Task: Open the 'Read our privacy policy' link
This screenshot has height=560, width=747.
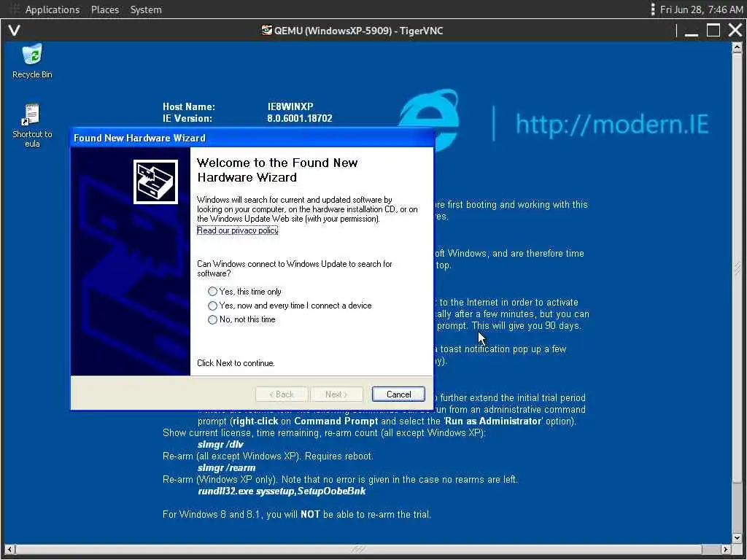Action: pyautogui.click(x=237, y=230)
